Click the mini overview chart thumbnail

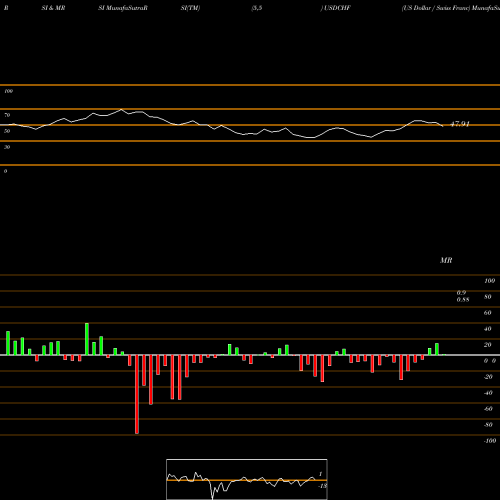pyautogui.click(x=247, y=479)
